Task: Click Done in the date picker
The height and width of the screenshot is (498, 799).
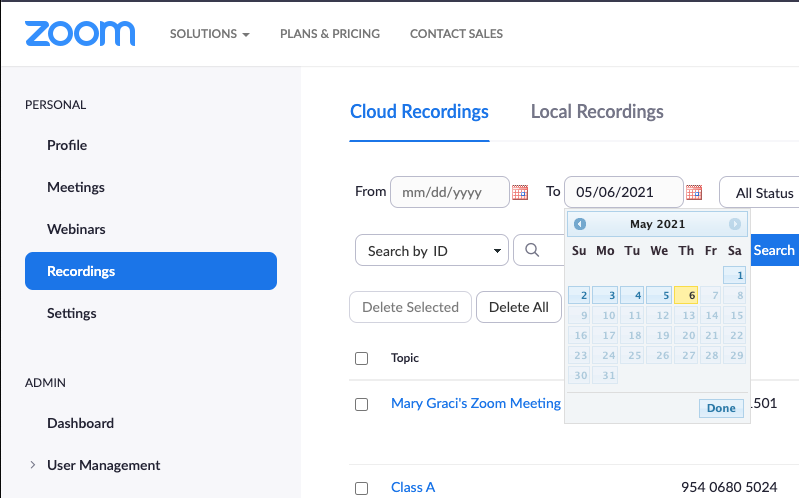Action: [721, 408]
